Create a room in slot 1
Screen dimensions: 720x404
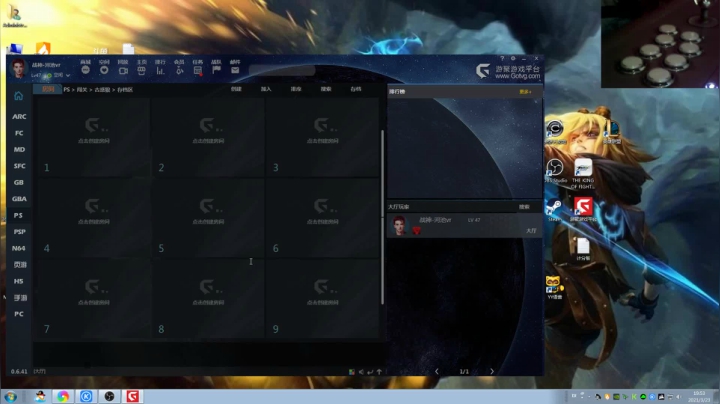point(94,137)
